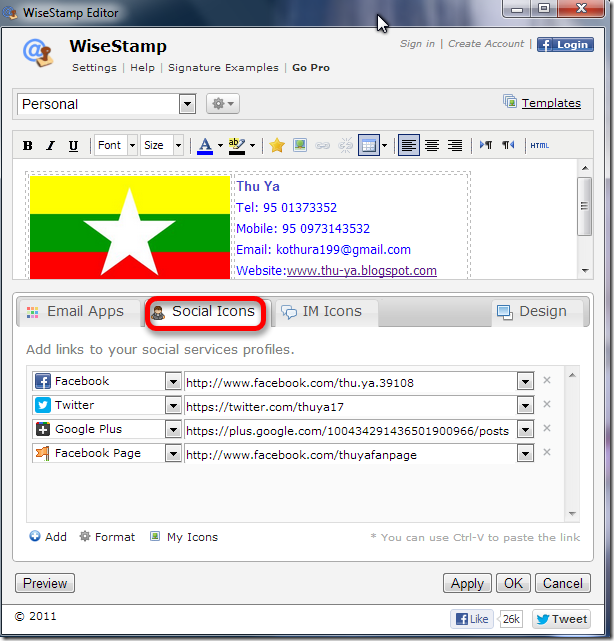Click the Facebook Like button

[472, 619]
